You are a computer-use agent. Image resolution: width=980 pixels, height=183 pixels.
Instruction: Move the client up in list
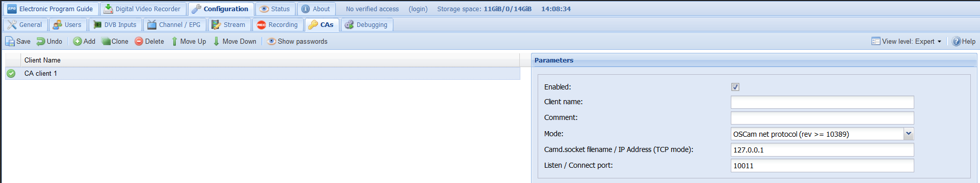[189, 42]
